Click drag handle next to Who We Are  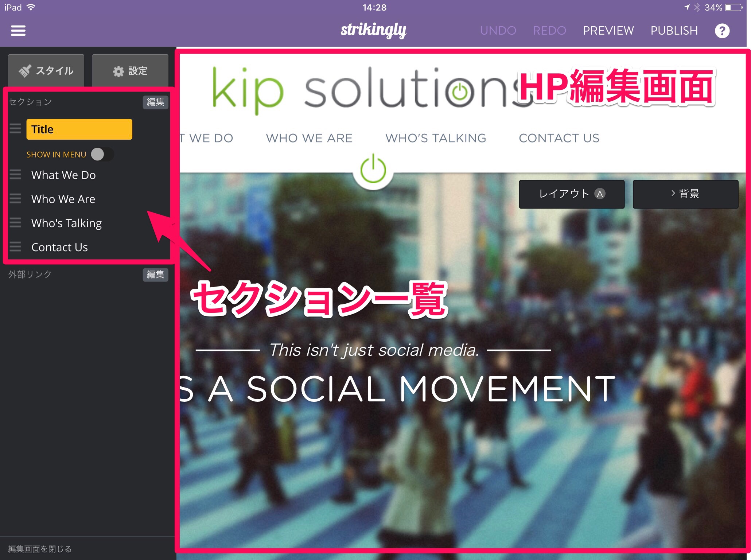[x=15, y=199]
